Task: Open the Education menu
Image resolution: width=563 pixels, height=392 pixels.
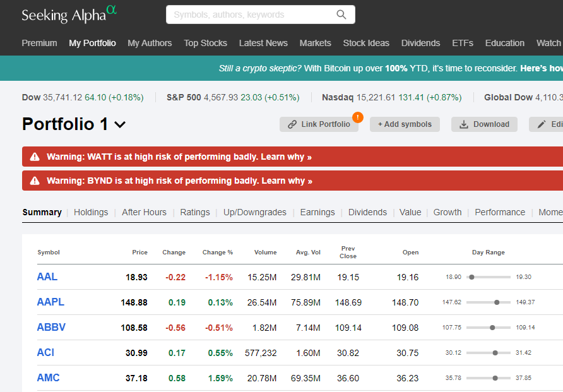Action: click(x=504, y=43)
